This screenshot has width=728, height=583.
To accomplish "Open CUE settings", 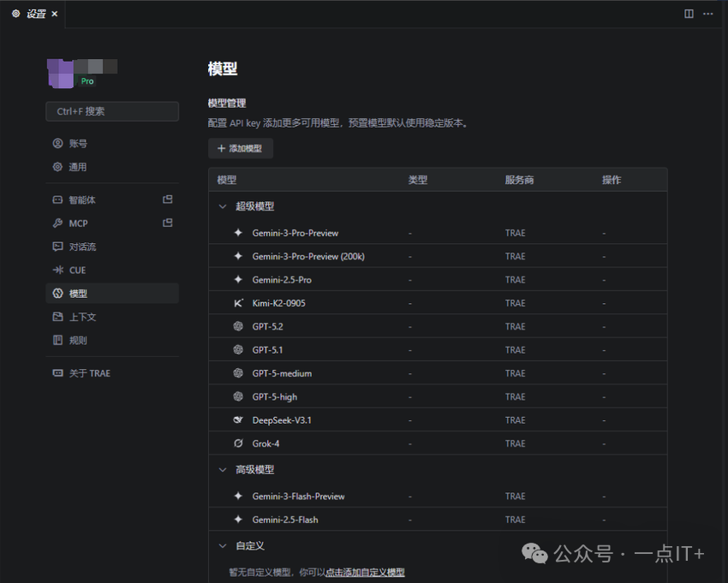I will coord(112,271).
